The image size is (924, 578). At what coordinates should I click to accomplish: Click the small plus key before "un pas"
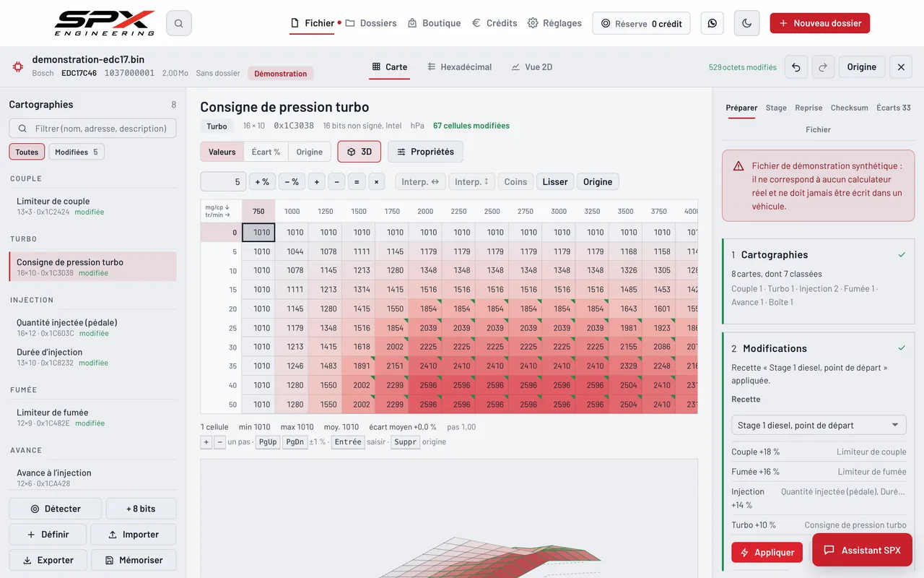tap(206, 442)
